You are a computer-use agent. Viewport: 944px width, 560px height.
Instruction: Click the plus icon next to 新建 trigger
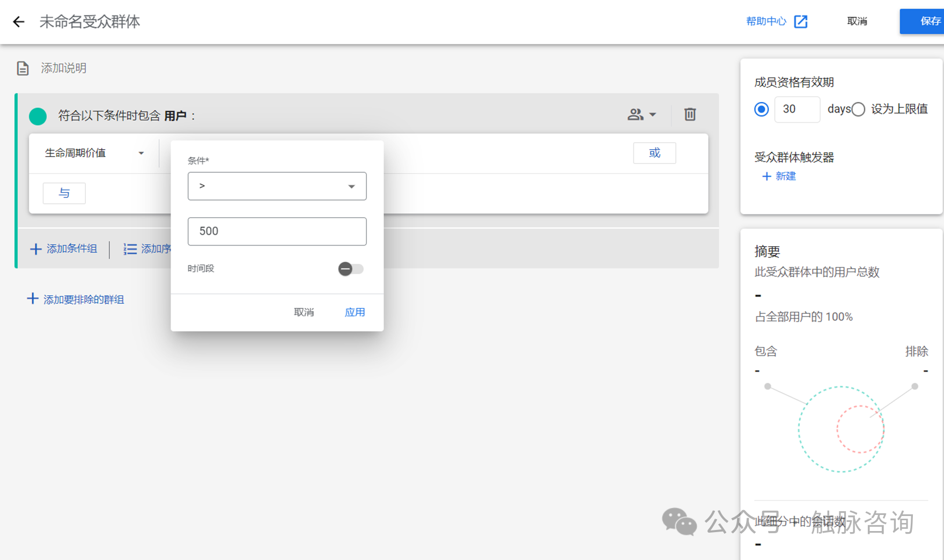click(766, 176)
